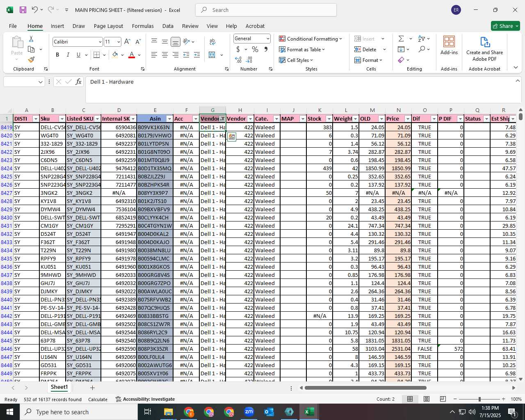Open the active filter on Vendor column G
This screenshot has height=420, width=525.
(222, 119)
